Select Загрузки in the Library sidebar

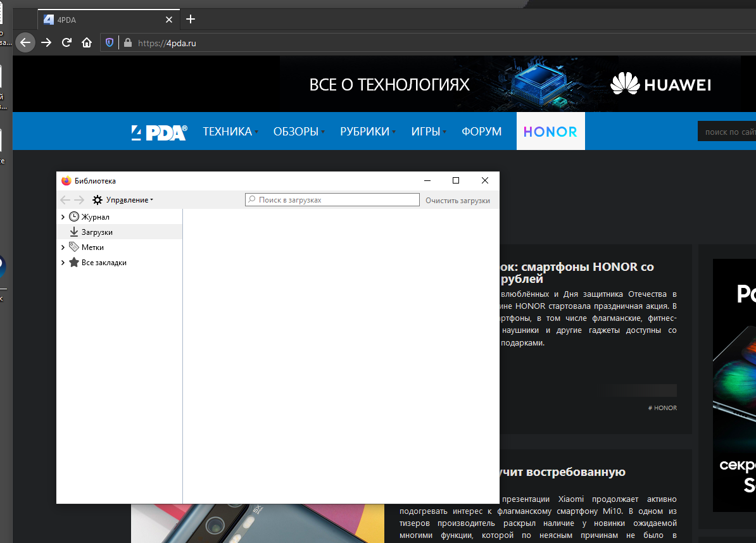coord(120,232)
